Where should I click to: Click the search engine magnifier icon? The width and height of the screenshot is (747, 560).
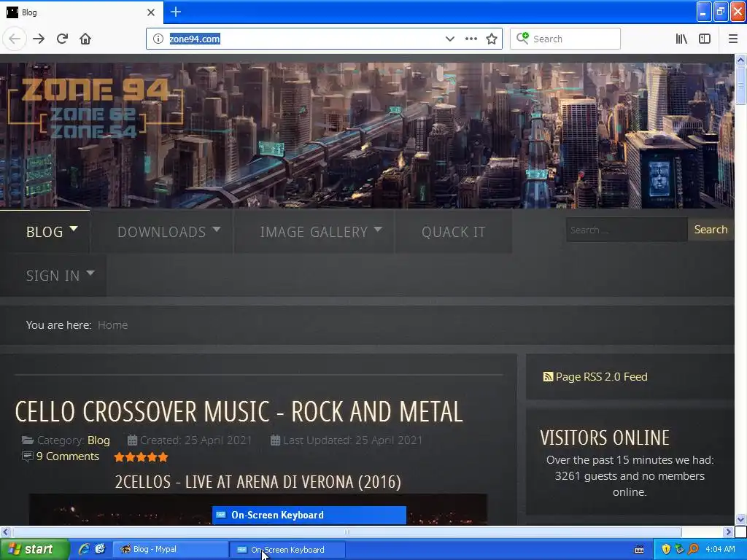[x=522, y=39]
